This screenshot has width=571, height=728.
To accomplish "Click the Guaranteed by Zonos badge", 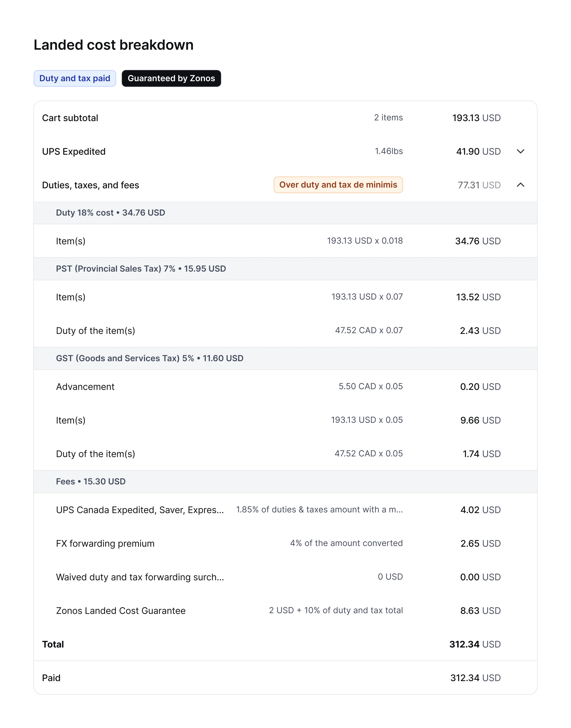I will pyautogui.click(x=171, y=78).
